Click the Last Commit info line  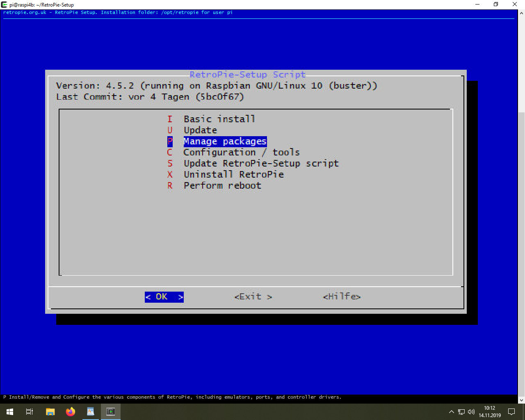tap(150, 97)
